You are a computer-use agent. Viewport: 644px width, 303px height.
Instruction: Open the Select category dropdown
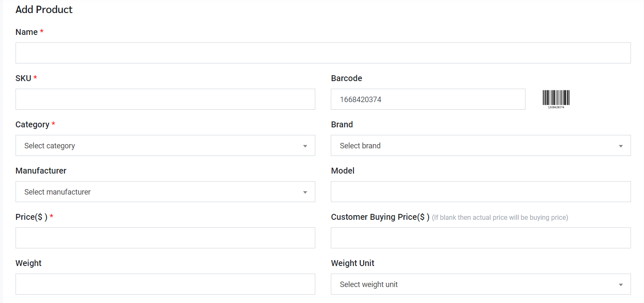coord(165,145)
